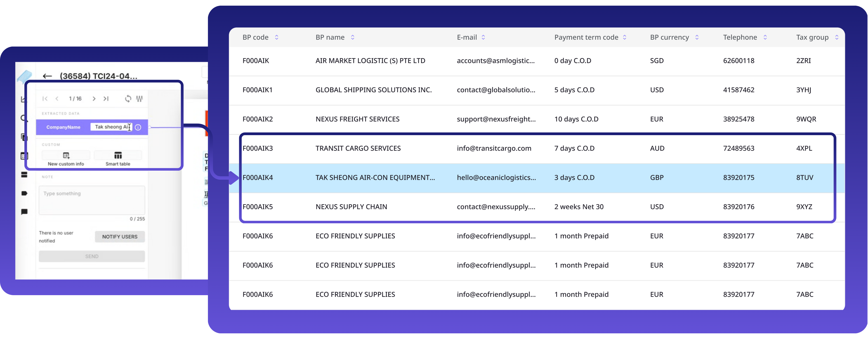Click the note 'Type something' textarea
The height and width of the screenshot is (339, 868).
[92, 200]
